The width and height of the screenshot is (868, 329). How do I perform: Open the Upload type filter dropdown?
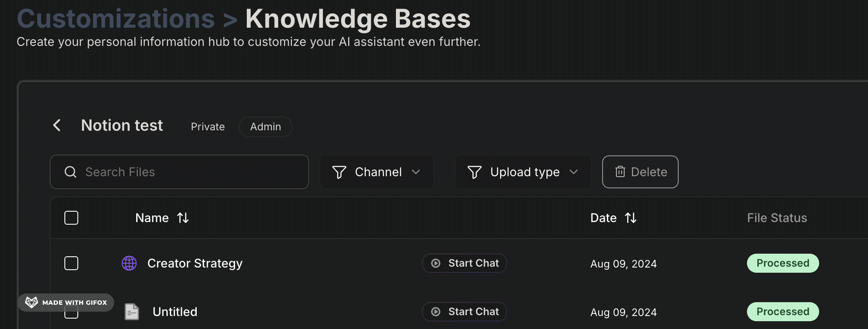523,172
